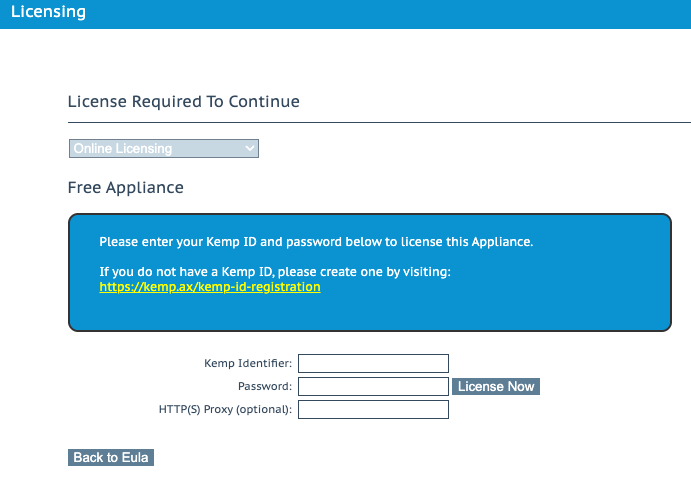Image resolution: width=691 pixels, height=479 pixels.
Task: Open the kemp-id-registration link
Action: point(210,287)
